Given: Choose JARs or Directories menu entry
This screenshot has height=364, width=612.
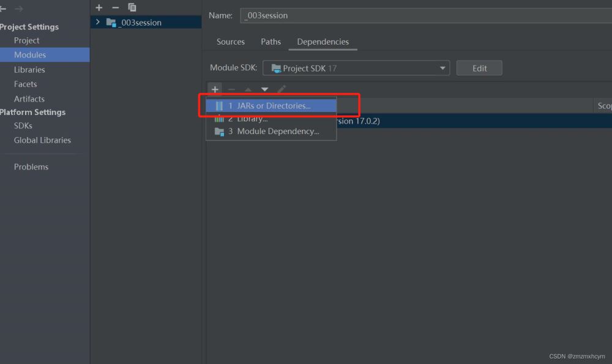Looking at the screenshot, I should click(x=271, y=106).
